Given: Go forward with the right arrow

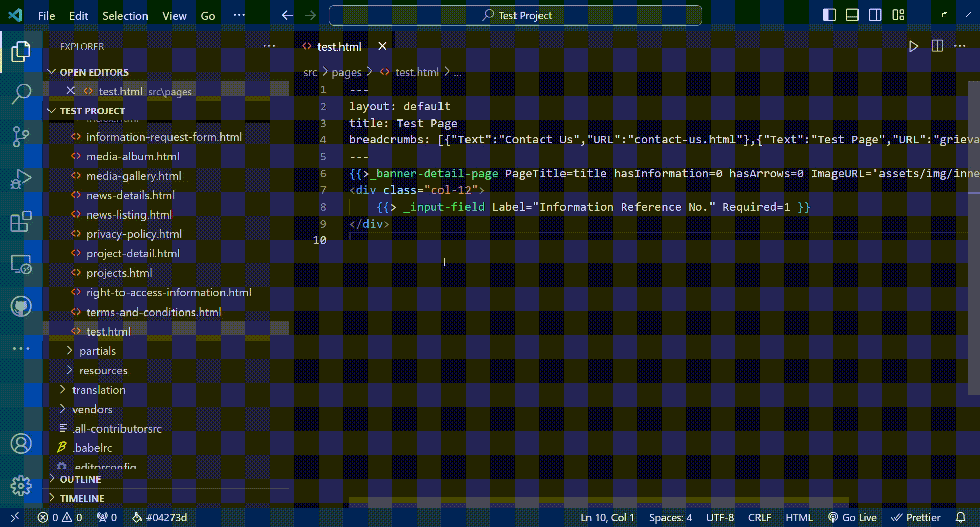Looking at the screenshot, I should click(310, 15).
